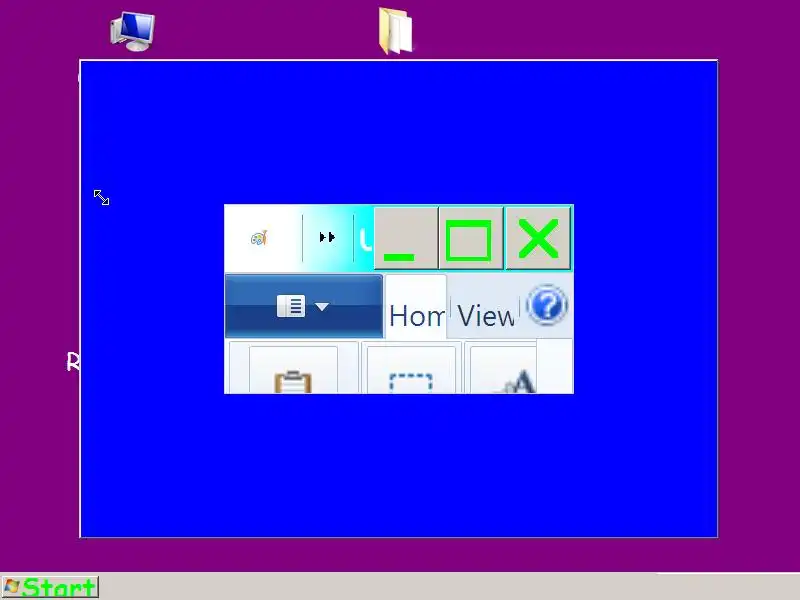The width and height of the screenshot is (800, 600).
Task: Open Paint Help with the question mark icon
Action: (546, 306)
